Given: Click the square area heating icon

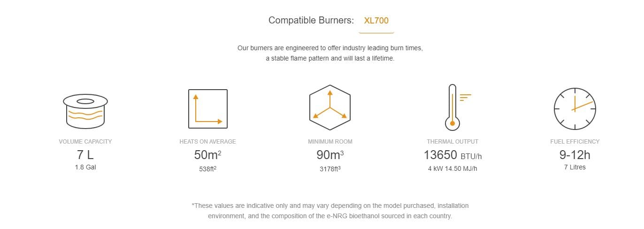Looking at the screenshot, I should pos(207,109).
